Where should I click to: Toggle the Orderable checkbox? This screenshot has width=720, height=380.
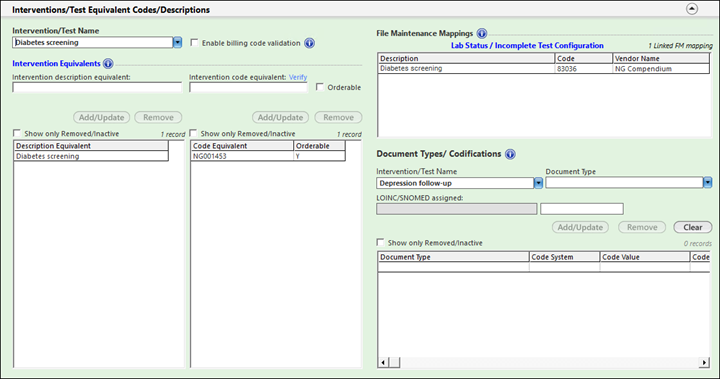pos(320,87)
